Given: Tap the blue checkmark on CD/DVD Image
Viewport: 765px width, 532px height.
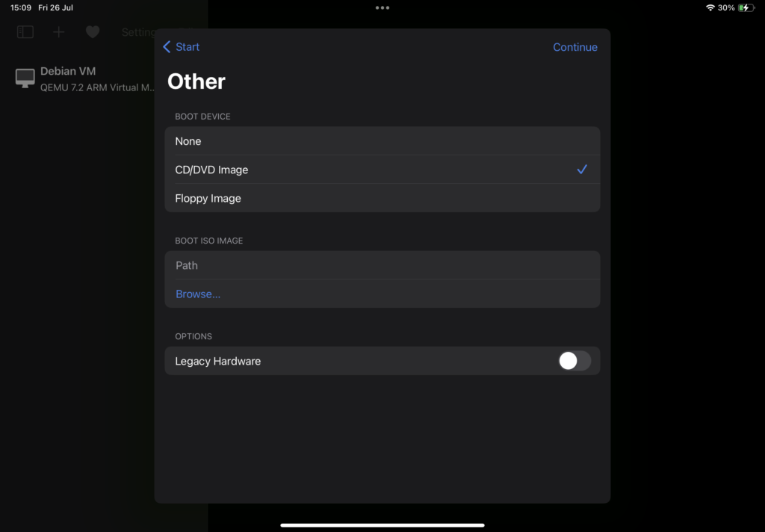Looking at the screenshot, I should click(582, 170).
